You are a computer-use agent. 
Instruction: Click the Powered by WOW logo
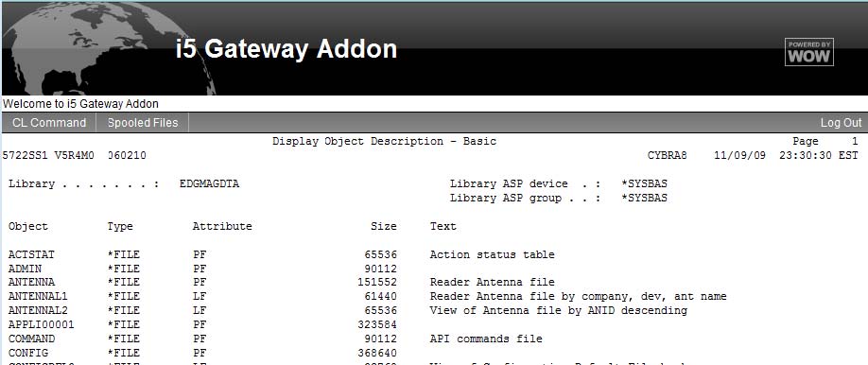pos(808,52)
